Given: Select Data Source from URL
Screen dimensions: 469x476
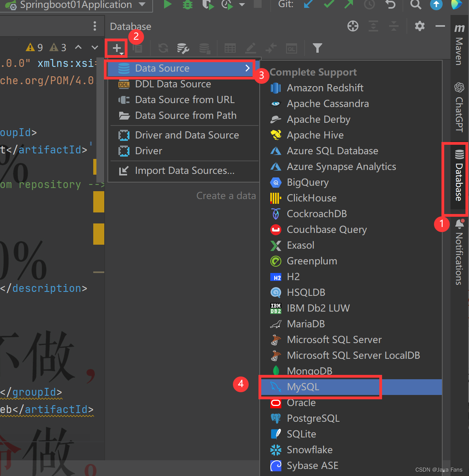Looking at the screenshot, I should [183, 100].
